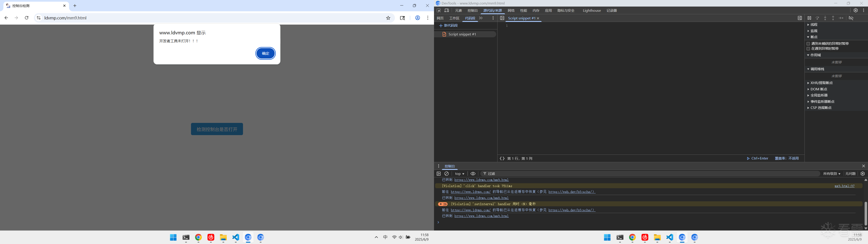The width and height of the screenshot is (868, 244).
Task: Expand the 29 grouped setInterval violations
Action: click(x=443, y=204)
